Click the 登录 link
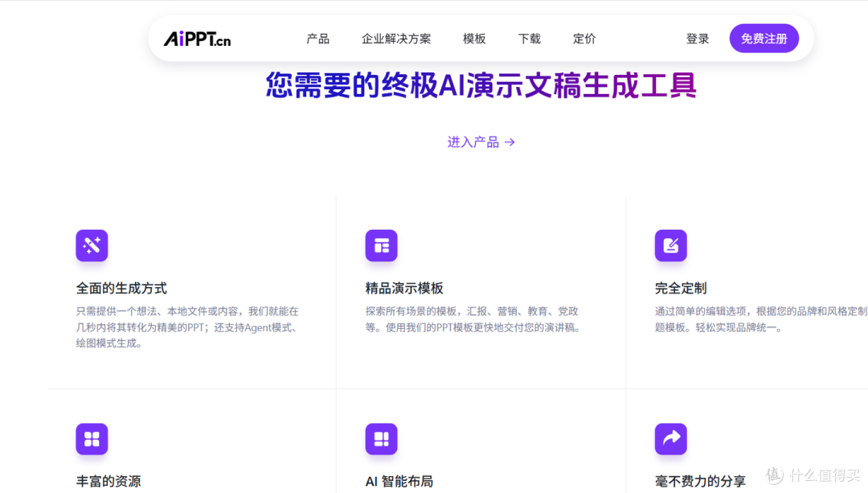This screenshot has width=868, height=493. (x=698, y=39)
